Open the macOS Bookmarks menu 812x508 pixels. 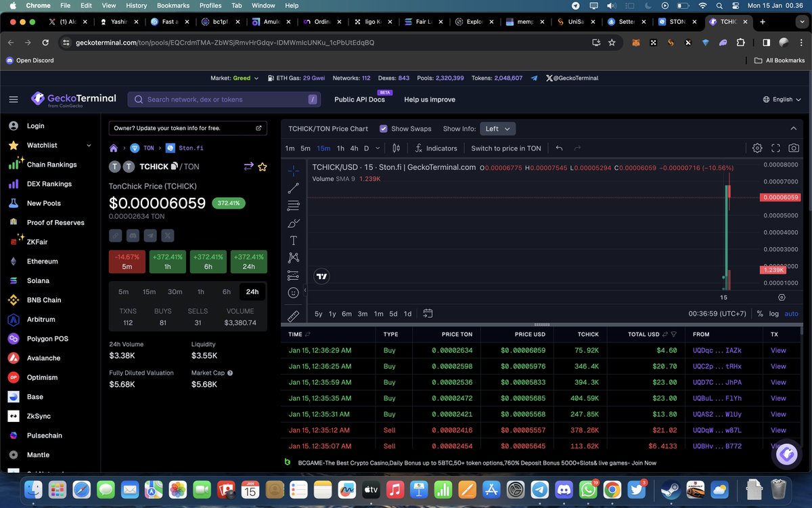click(x=173, y=5)
